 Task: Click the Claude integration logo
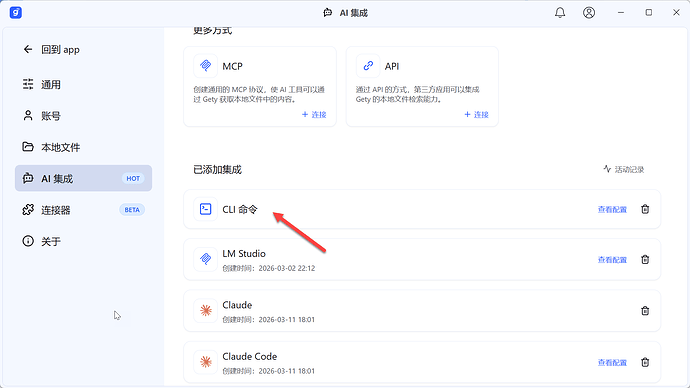(x=206, y=311)
